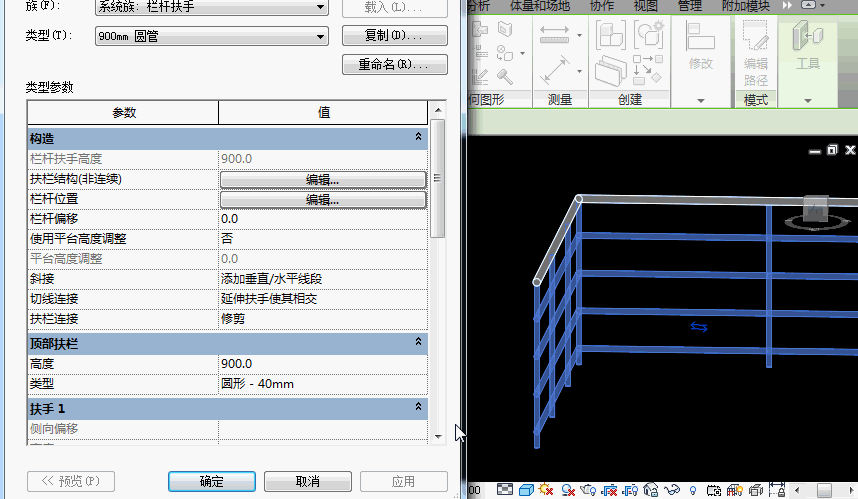Click the Aligned Dimension measure icon
This screenshot has width=858, height=499.
[x=554, y=35]
